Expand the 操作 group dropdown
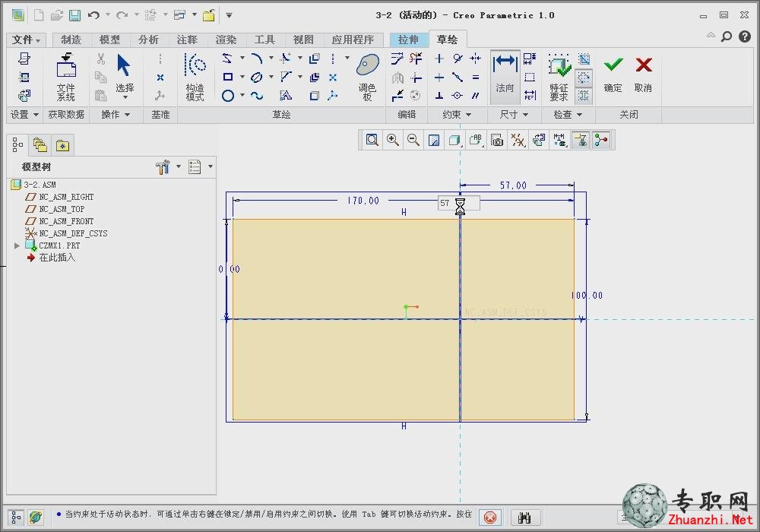The width and height of the screenshot is (760, 532). (116, 115)
